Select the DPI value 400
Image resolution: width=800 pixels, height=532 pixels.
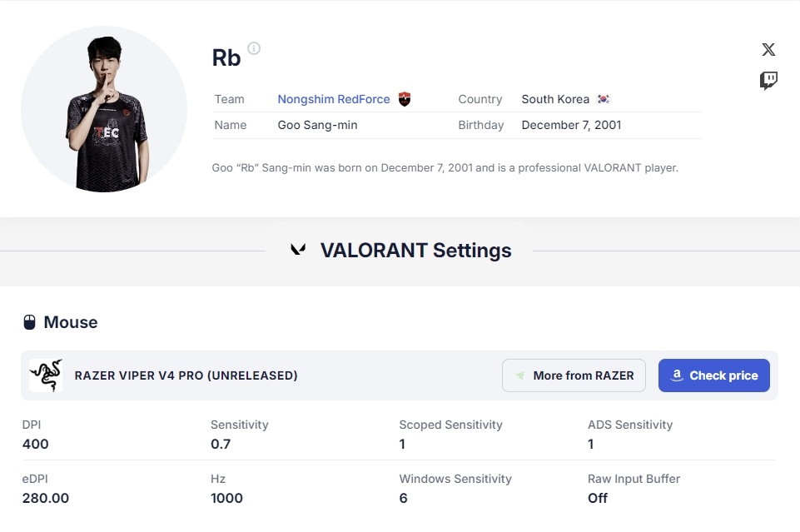[36, 444]
